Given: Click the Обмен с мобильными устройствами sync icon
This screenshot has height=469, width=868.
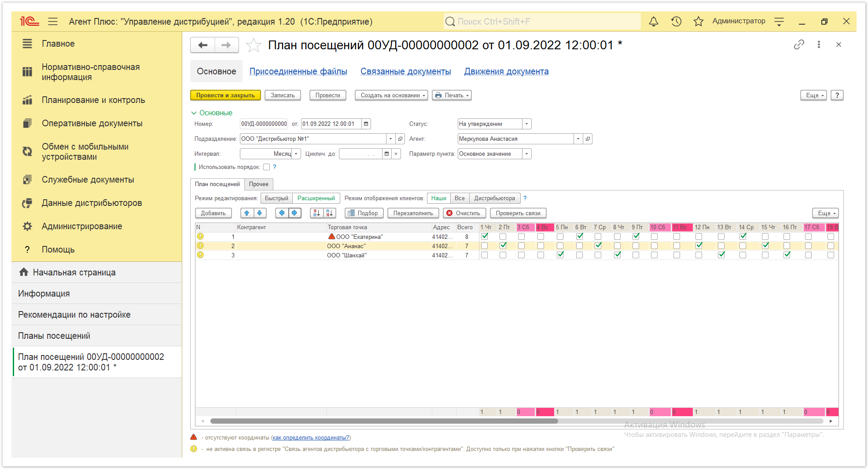Looking at the screenshot, I should point(27,151).
